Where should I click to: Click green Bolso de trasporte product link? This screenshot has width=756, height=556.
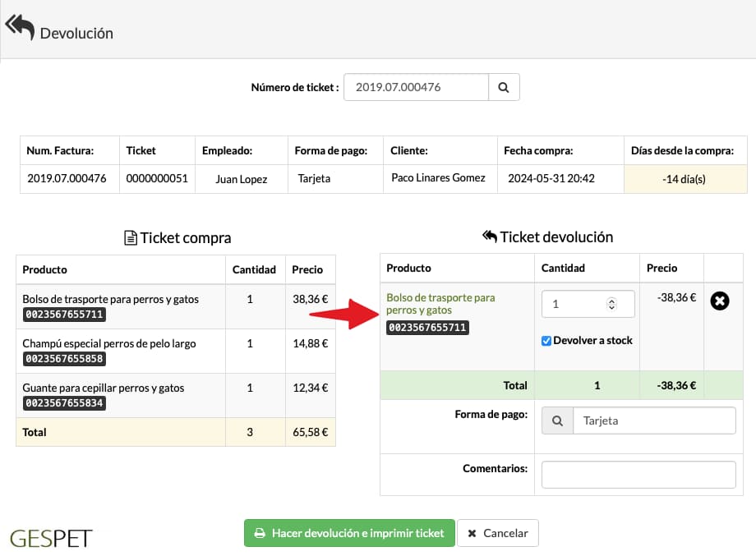pyautogui.click(x=440, y=304)
